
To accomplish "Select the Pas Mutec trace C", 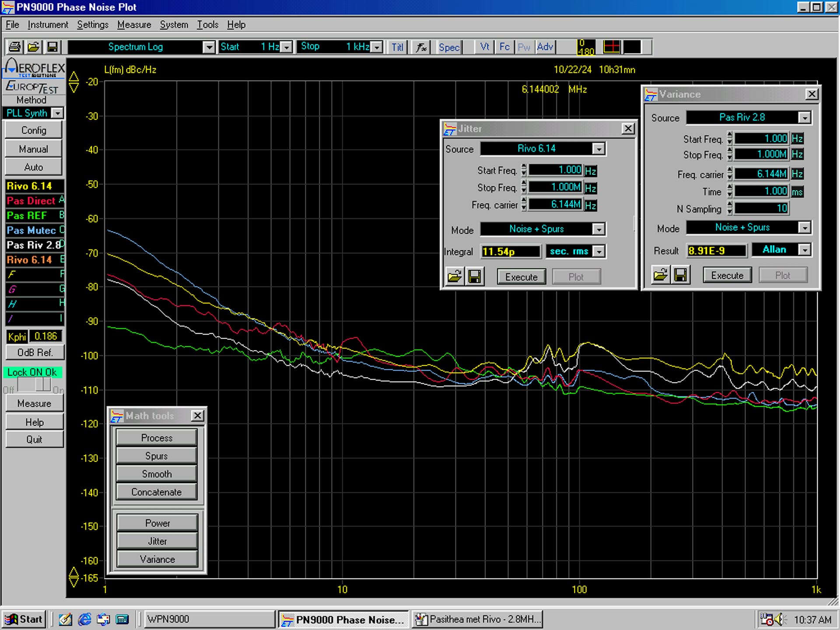I will pyautogui.click(x=35, y=230).
